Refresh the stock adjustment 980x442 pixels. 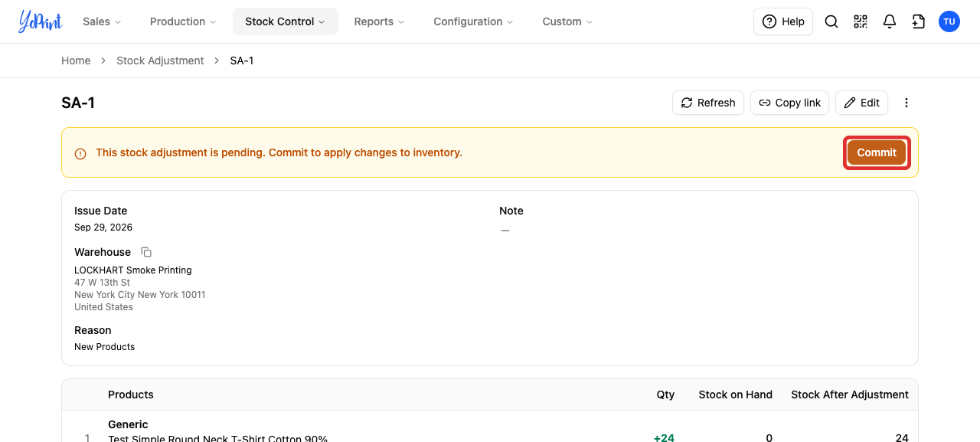click(x=708, y=103)
